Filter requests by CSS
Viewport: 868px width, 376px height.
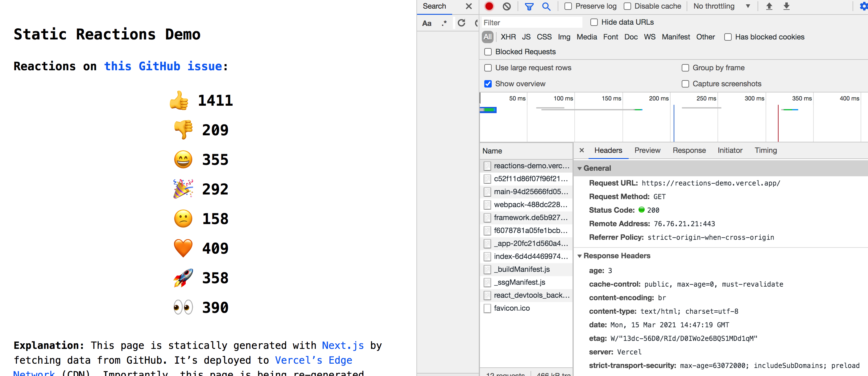544,37
